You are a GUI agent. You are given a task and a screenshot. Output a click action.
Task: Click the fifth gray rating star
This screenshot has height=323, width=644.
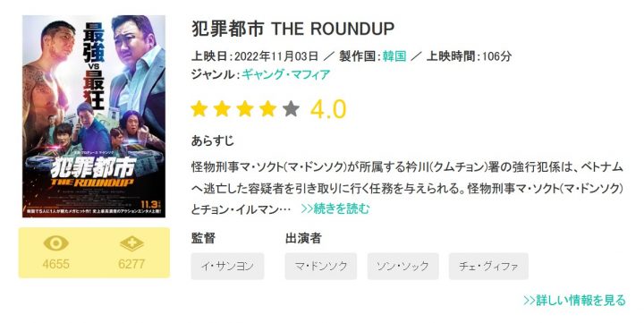pos(292,109)
